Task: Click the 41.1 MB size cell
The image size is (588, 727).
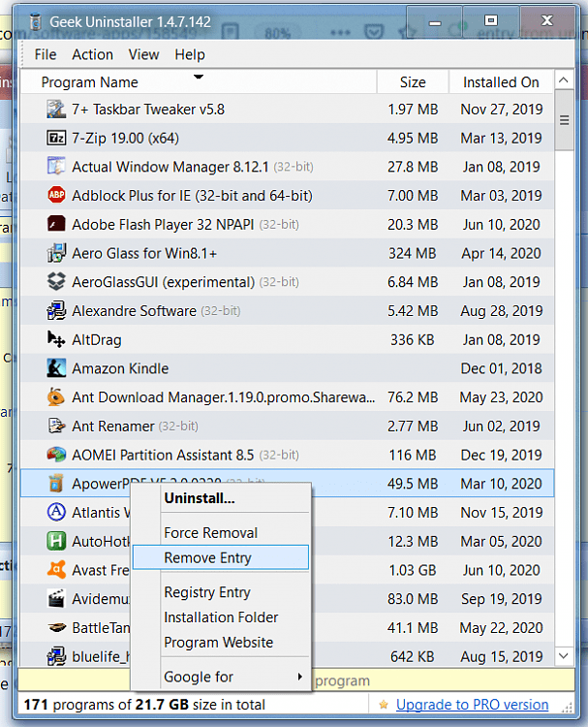Action: click(413, 627)
